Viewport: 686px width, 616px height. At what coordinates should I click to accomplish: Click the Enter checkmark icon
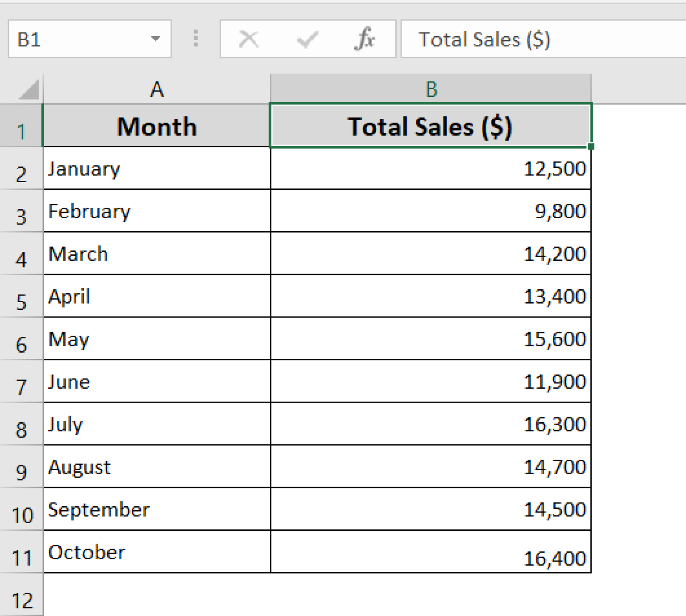[306, 38]
